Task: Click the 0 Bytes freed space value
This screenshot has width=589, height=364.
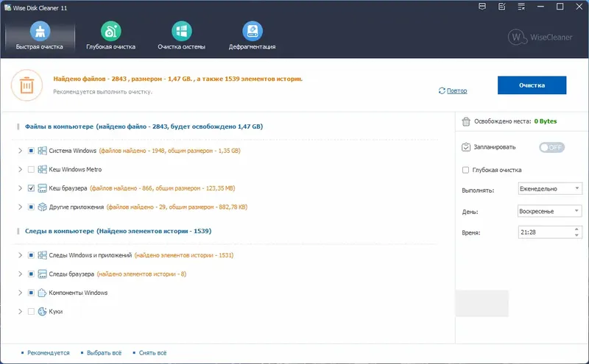Action: coord(546,121)
